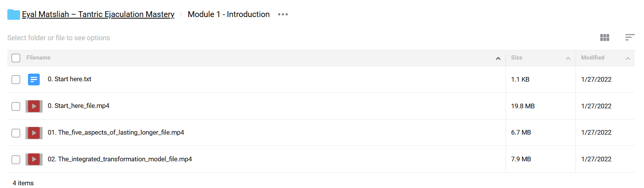Screen dimensions: 644x188
Task: Click the text document icon for Start here.txt
Action: (x=34, y=79)
